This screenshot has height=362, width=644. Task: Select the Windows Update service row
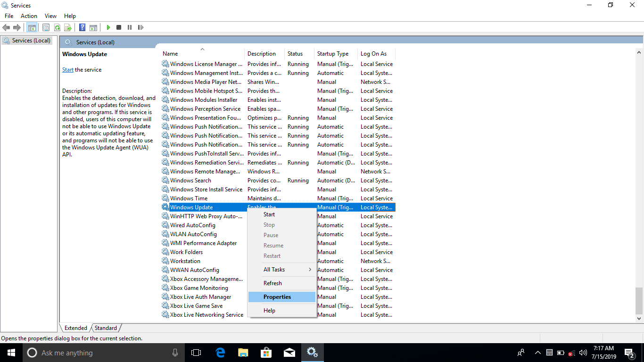(278, 207)
